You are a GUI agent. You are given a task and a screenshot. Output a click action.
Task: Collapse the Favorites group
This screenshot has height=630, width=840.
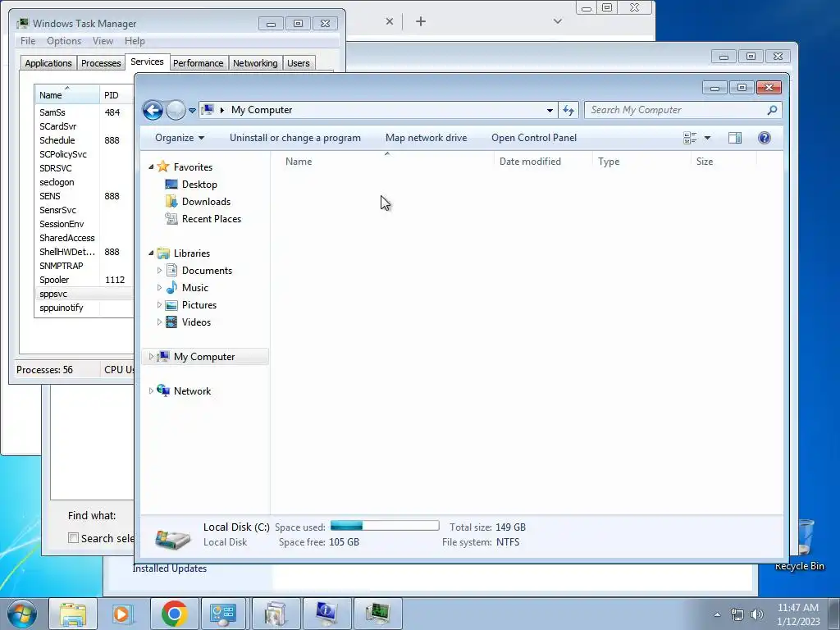[x=151, y=167]
